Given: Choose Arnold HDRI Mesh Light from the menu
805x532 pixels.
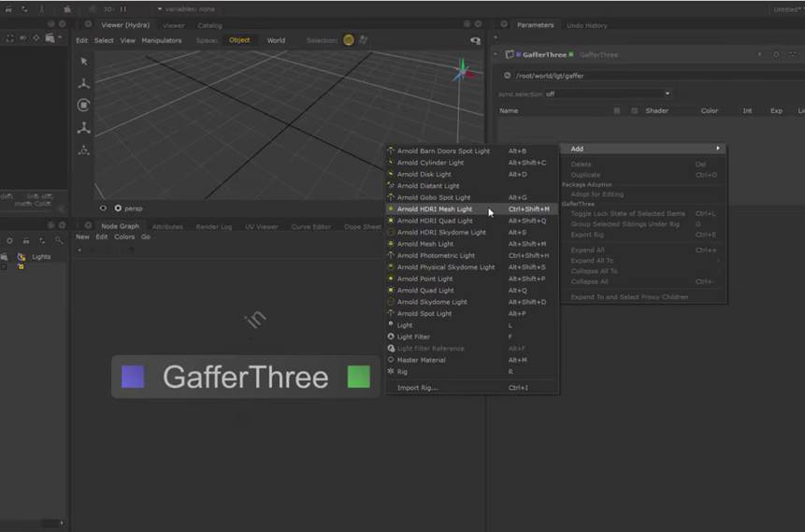Looking at the screenshot, I should [435, 209].
